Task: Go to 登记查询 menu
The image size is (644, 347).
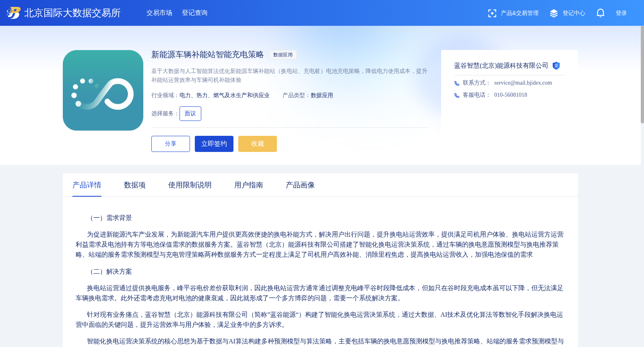Action: [195, 13]
